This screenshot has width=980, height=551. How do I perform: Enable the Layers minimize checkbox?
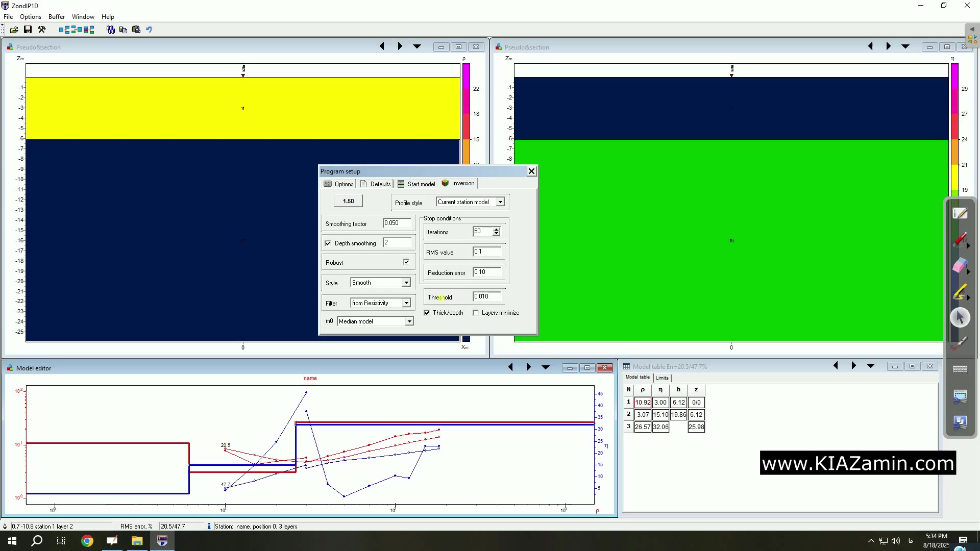[476, 313]
